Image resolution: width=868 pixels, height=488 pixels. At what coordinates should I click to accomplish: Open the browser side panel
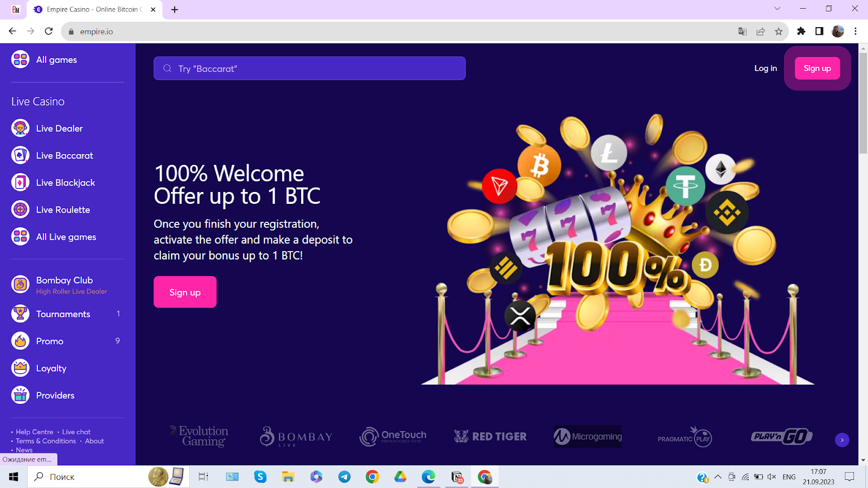coord(819,31)
